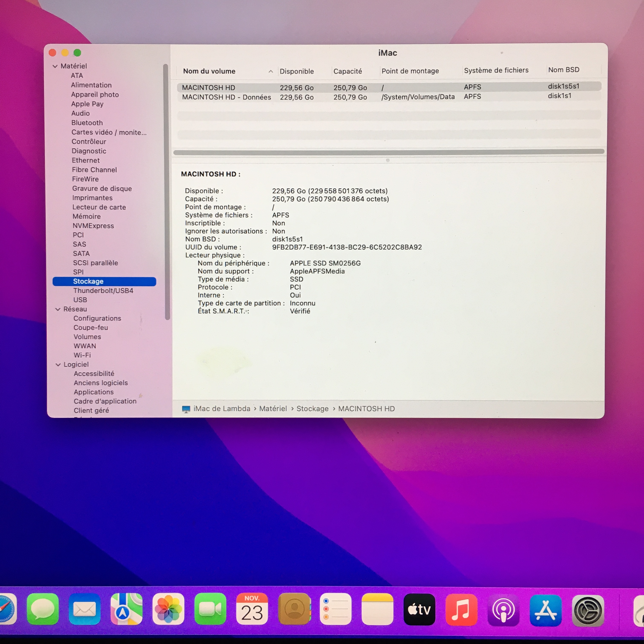This screenshot has height=644, width=644.
Task: Sort volumes by Capacité column
Action: [348, 71]
